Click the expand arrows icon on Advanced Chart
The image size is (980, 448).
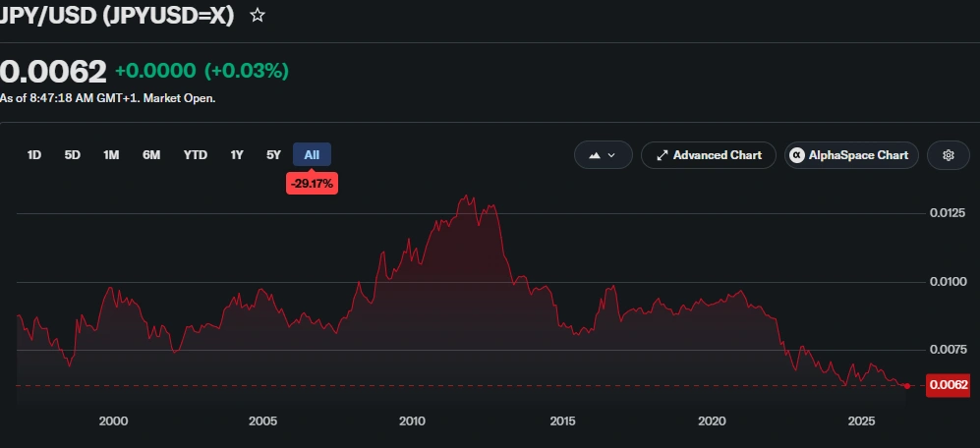(x=662, y=155)
